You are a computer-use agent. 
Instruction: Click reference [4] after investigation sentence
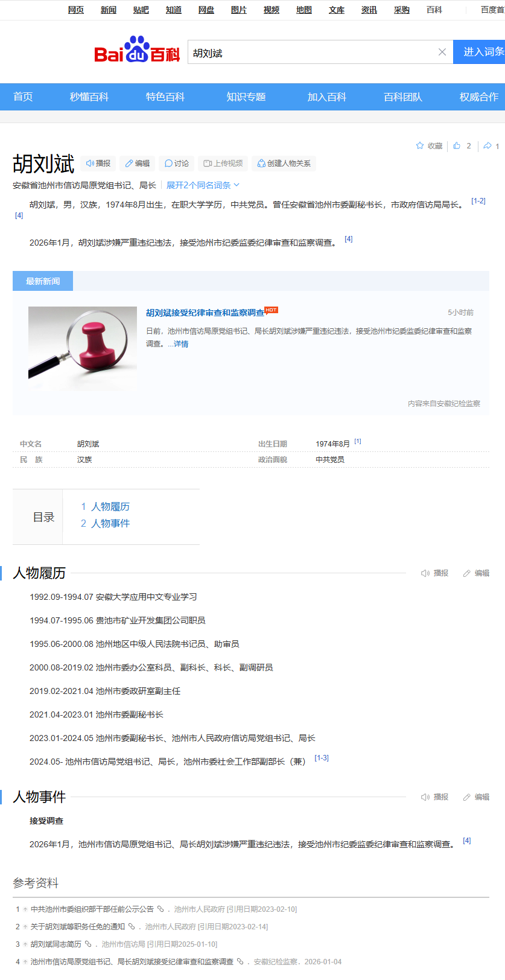pos(349,239)
